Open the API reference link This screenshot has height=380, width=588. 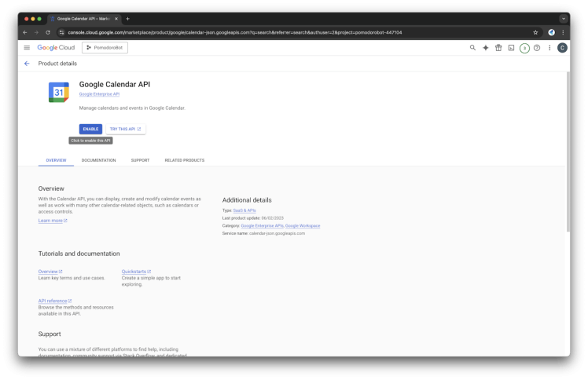tap(55, 301)
